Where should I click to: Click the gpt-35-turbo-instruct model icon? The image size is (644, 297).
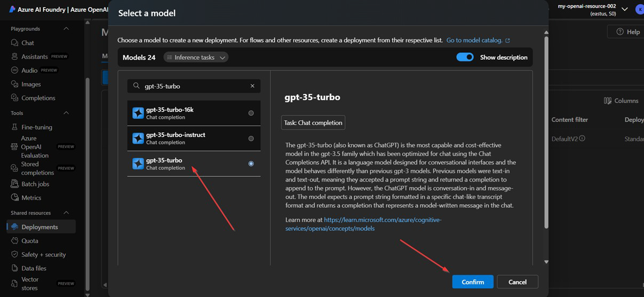click(x=138, y=138)
